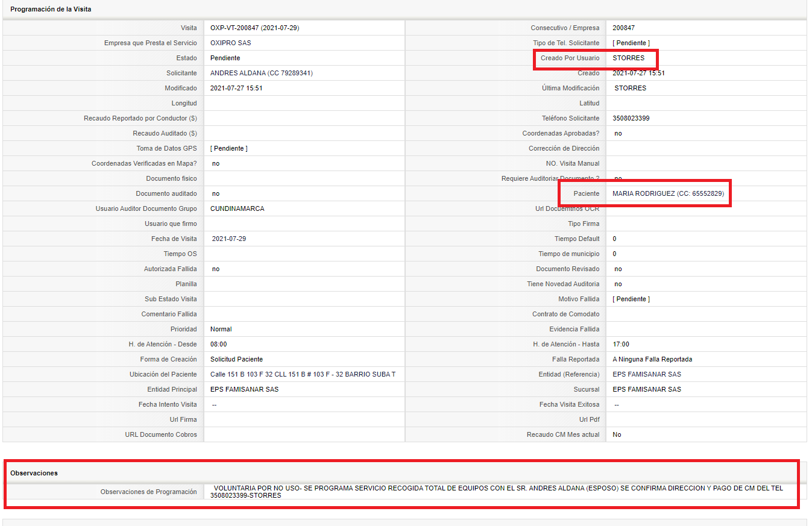The height and width of the screenshot is (526, 812).
Task: Click the Requiere Auditoriar Documento value no
Action: click(618, 178)
